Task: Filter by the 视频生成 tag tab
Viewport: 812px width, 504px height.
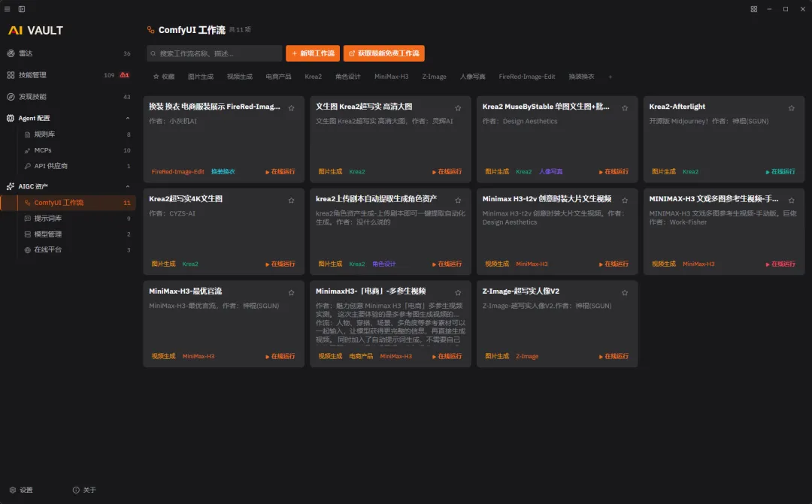Action: pyautogui.click(x=239, y=77)
